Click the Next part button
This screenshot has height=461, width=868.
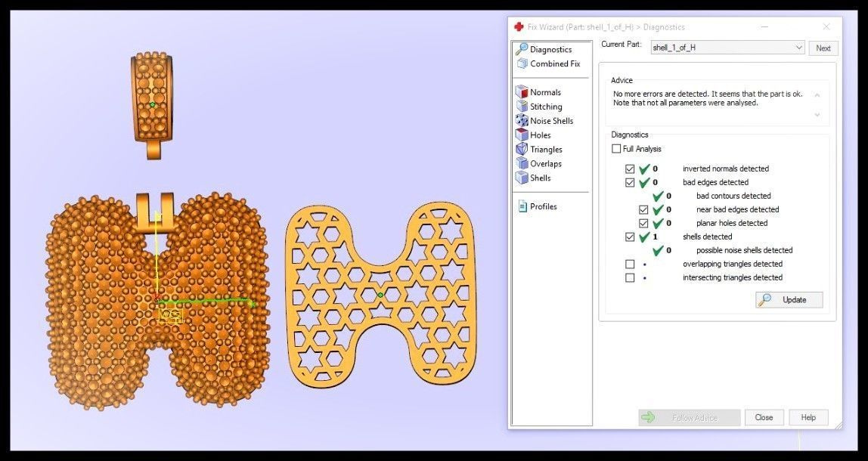(823, 48)
